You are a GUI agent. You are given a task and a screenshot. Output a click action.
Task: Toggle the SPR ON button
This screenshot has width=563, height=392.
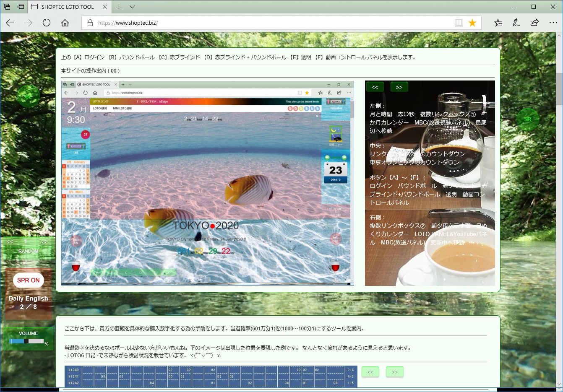click(x=29, y=280)
